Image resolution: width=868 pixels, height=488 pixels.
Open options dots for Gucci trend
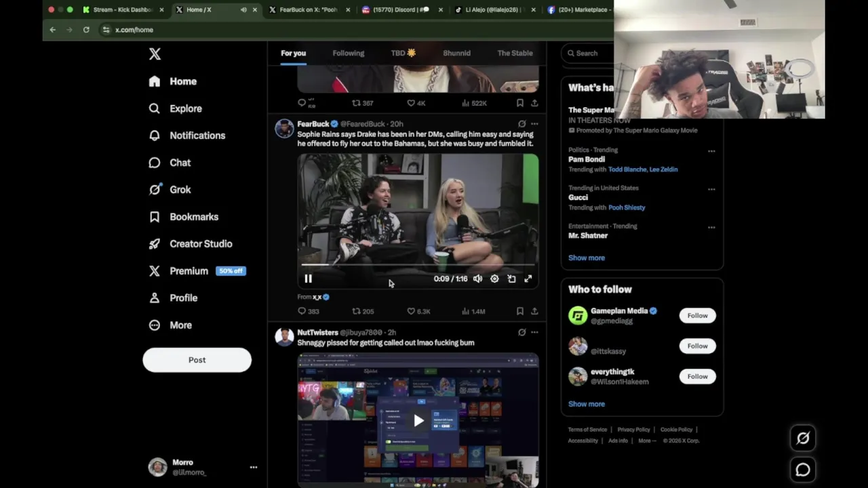[x=711, y=189]
